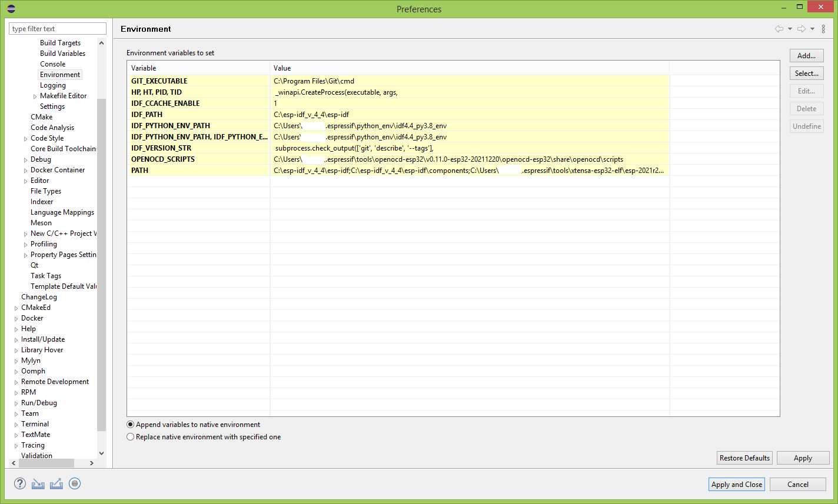
Task: Select Append variables to native environment
Action: click(x=194, y=425)
